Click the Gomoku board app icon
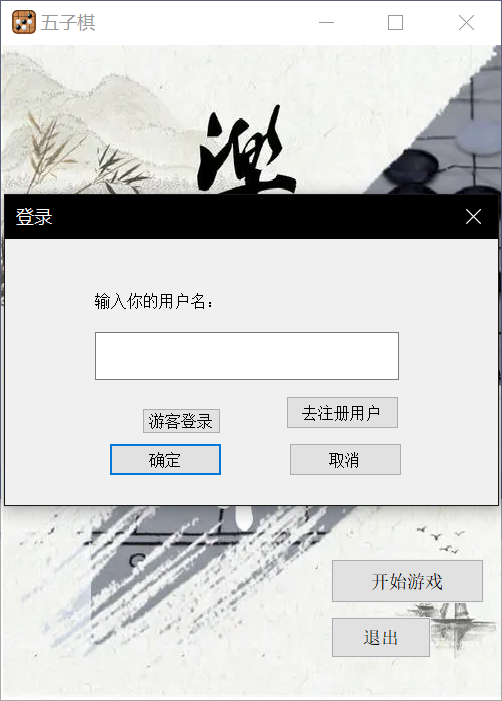The image size is (502, 701). [x=23, y=22]
